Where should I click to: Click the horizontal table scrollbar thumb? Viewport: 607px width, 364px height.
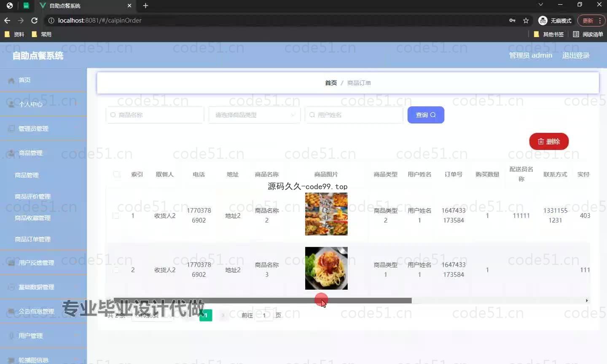[x=263, y=300]
